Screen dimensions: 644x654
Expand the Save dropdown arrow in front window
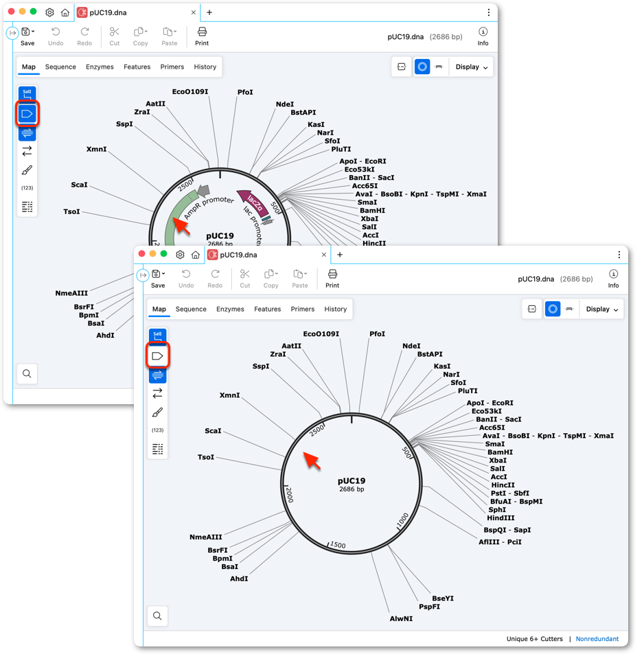click(163, 274)
